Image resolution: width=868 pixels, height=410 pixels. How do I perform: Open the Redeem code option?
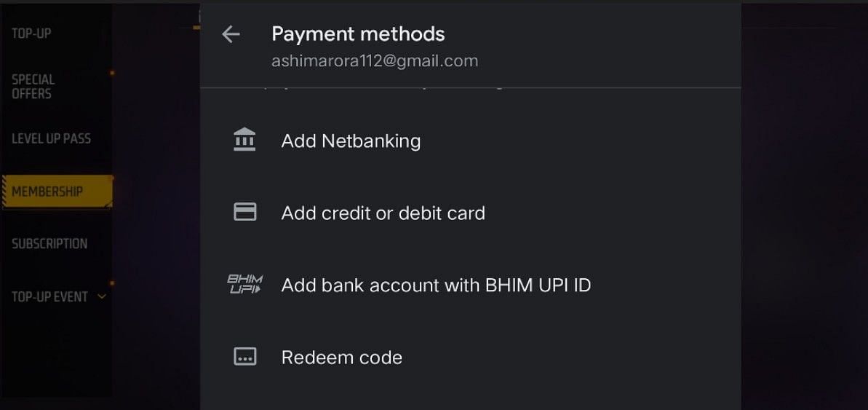click(341, 358)
